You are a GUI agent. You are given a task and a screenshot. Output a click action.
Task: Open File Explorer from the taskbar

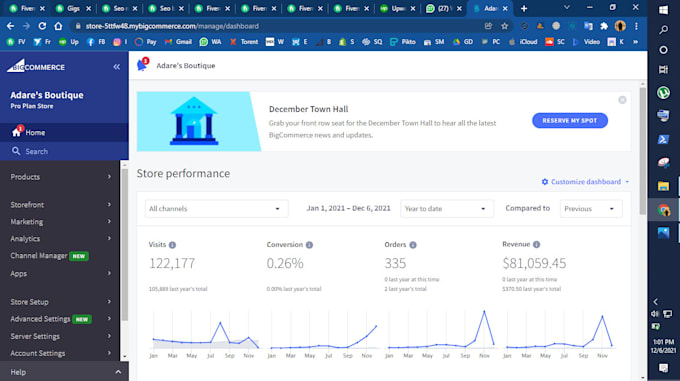(x=663, y=186)
